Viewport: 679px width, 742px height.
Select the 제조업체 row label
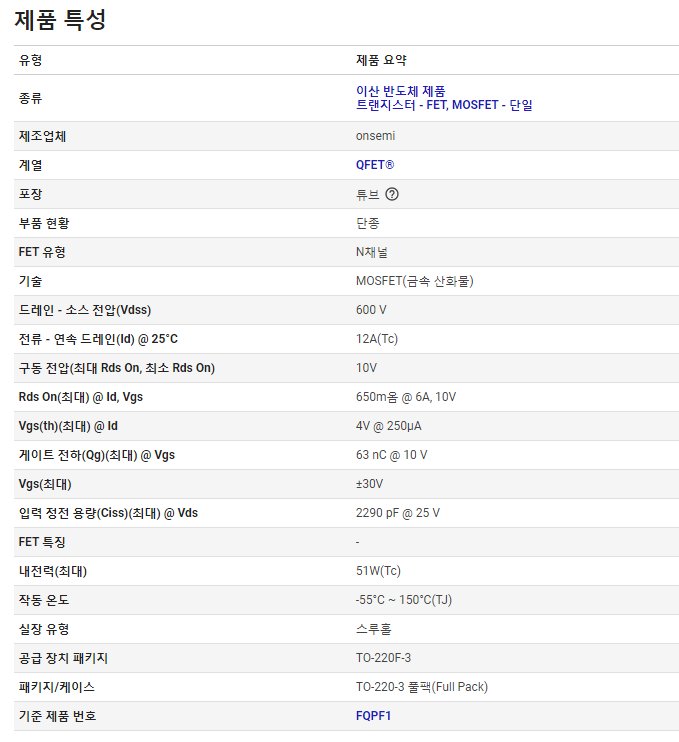(42, 136)
